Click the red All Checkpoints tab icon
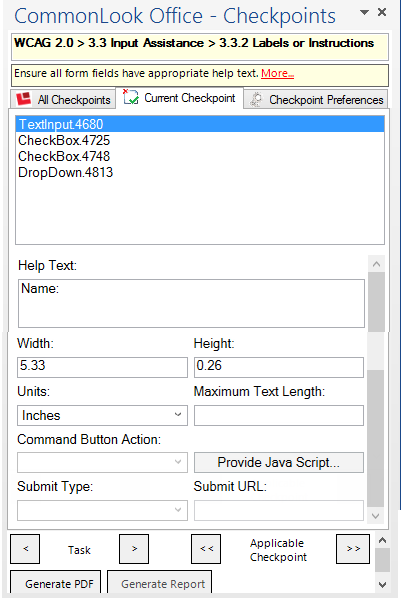The height and width of the screenshot is (603, 401). click(23, 99)
